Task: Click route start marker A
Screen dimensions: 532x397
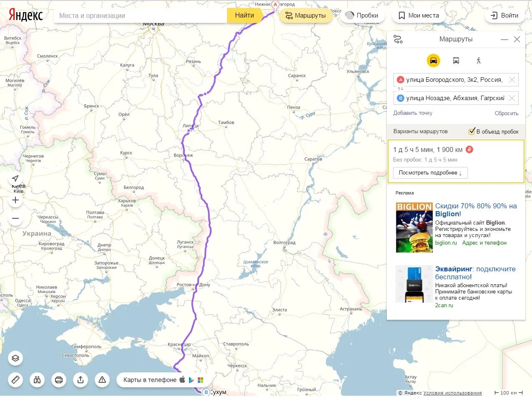Action: (275, 5)
